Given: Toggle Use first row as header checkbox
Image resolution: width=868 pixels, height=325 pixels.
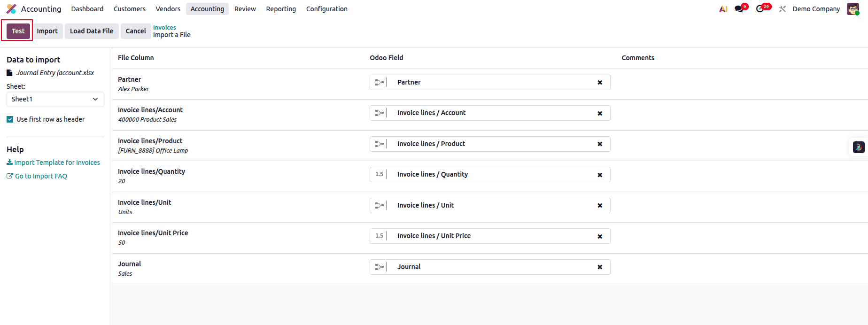Looking at the screenshot, I should (x=10, y=119).
